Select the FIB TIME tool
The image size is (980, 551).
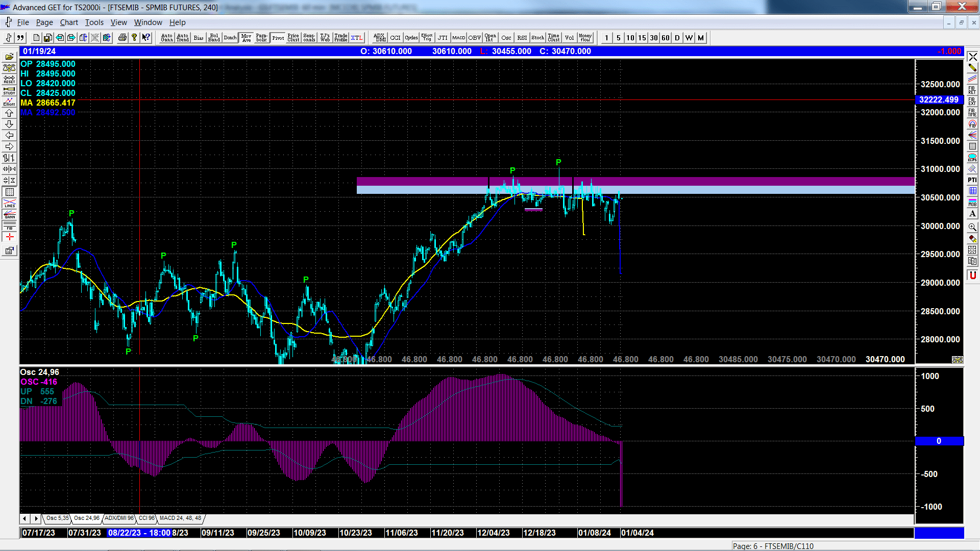972,113
